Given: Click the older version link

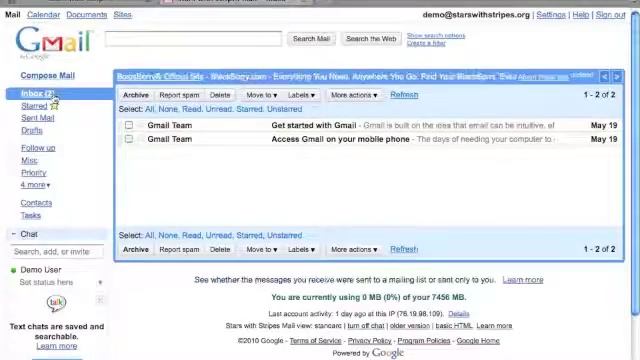Looking at the screenshot, I should [410, 326].
